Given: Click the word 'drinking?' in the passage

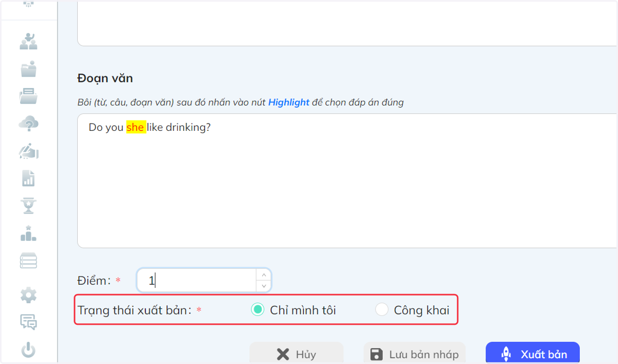Looking at the screenshot, I should pos(188,127).
